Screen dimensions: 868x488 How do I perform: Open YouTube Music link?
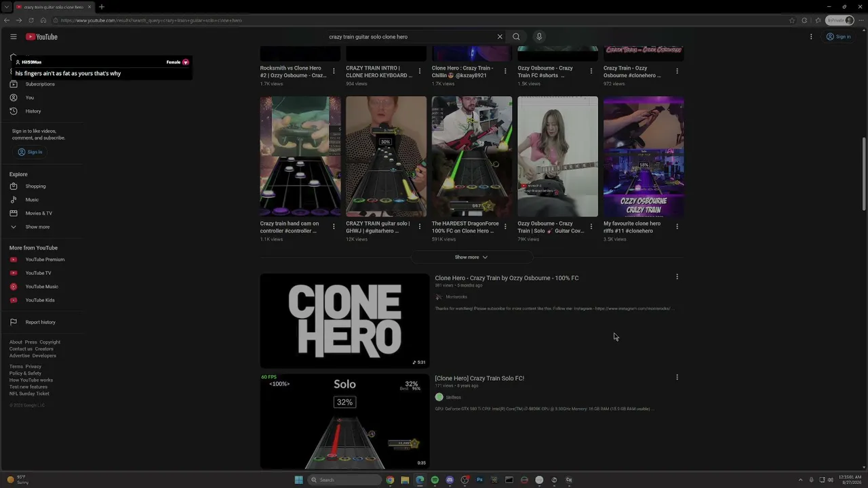[41, 287]
